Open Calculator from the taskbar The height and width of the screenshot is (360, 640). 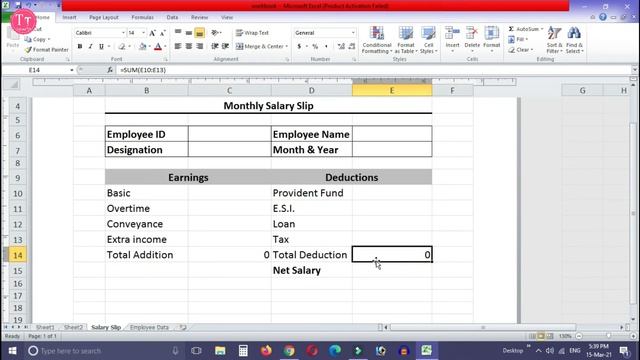coord(243,351)
